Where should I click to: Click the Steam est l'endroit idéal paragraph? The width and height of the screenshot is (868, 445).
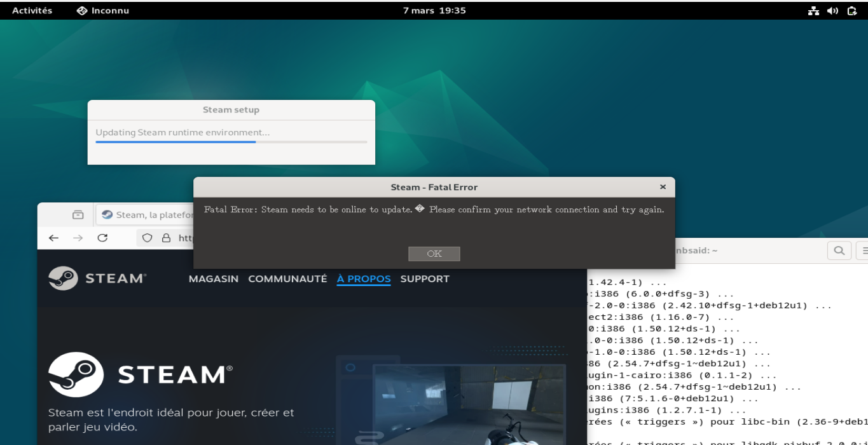(x=172, y=420)
